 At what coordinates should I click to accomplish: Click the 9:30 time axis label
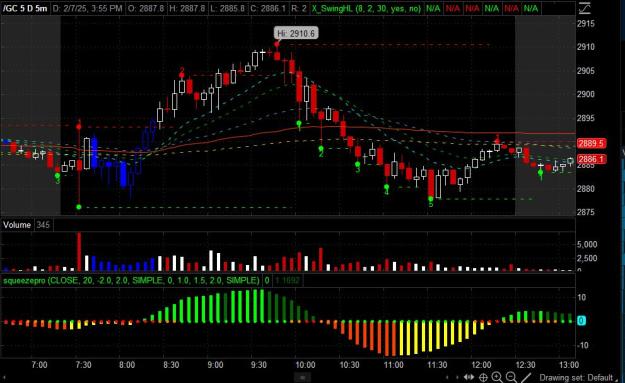[259, 365]
